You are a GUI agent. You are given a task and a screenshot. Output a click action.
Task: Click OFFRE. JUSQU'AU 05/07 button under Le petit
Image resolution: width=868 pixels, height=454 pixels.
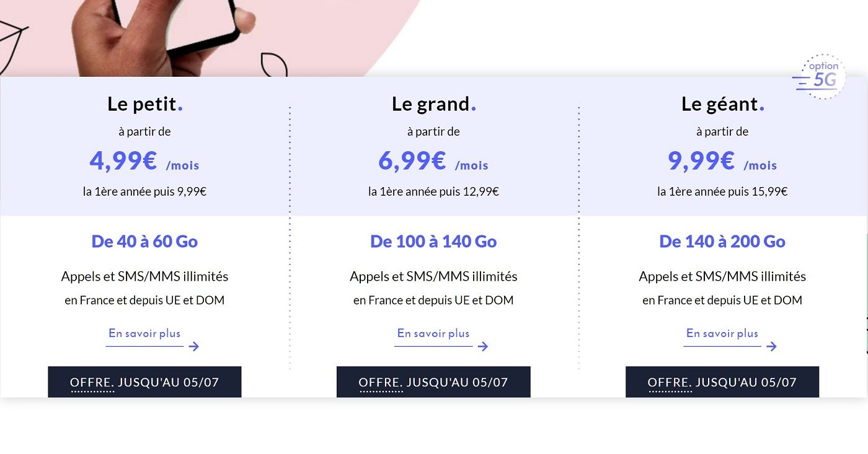144,382
